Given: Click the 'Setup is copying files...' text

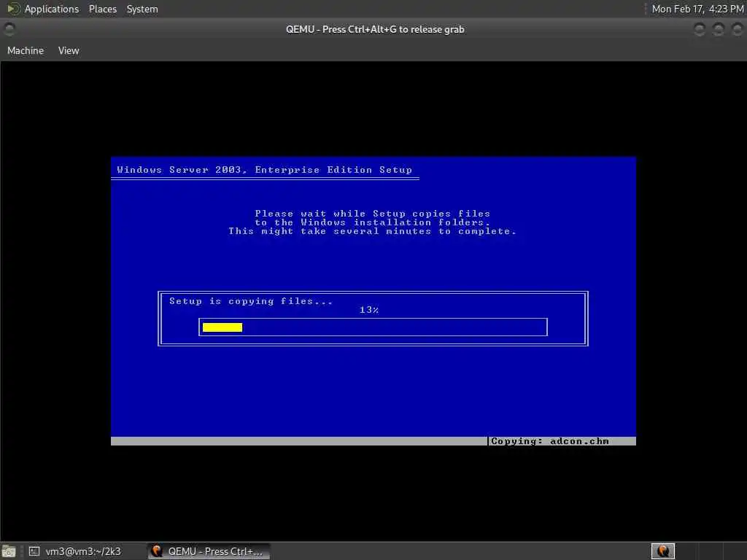Looking at the screenshot, I should click(251, 301).
